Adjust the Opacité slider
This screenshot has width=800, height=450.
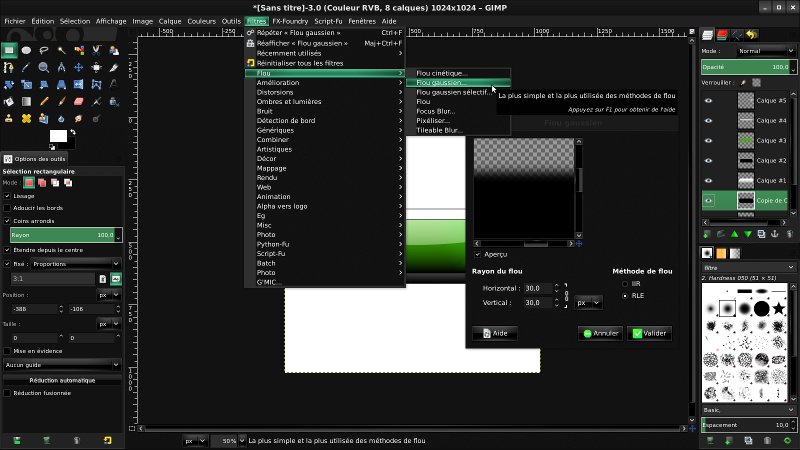746,67
